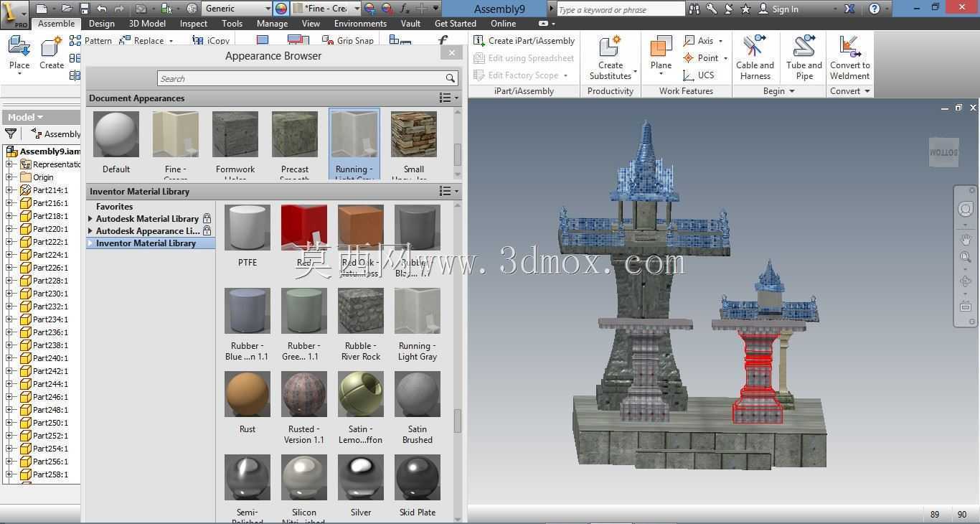Viewport: 980px width, 524px height.
Task: Open the Tools ribbon tab
Action: point(232,24)
